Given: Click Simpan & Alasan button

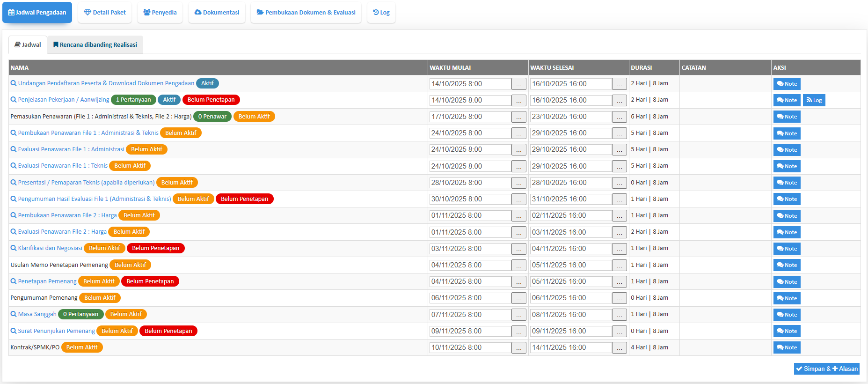Looking at the screenshot, I should [x=826, y=369].
